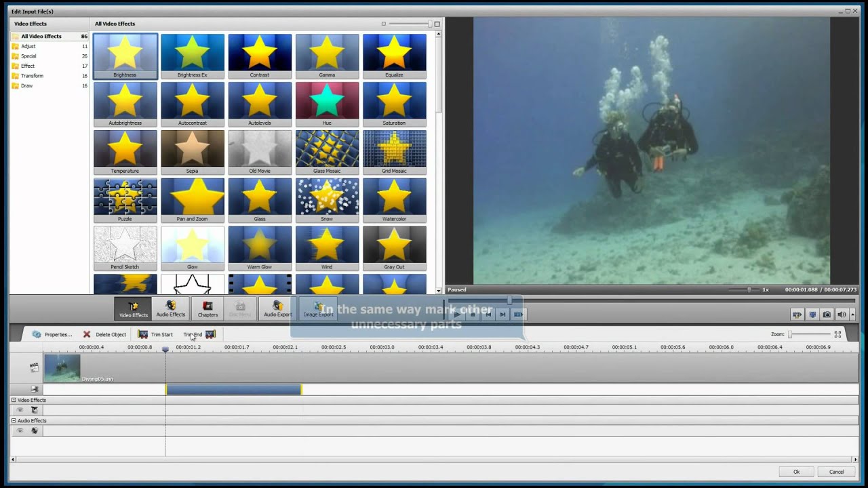Choose the Old Movie effect
Viewport: 868px width, 488px height.
pyautogui.click(x=259, y=152)
